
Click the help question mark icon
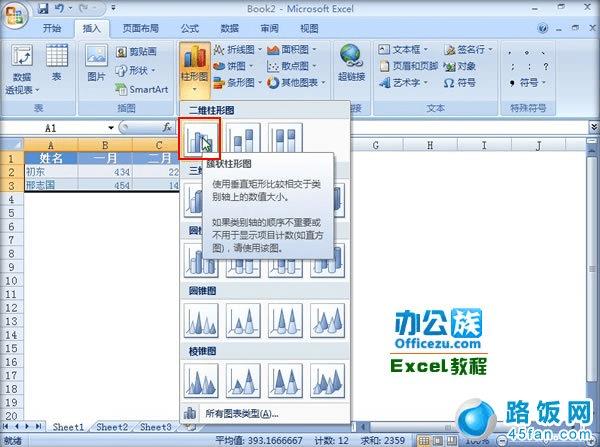point(542,28)
